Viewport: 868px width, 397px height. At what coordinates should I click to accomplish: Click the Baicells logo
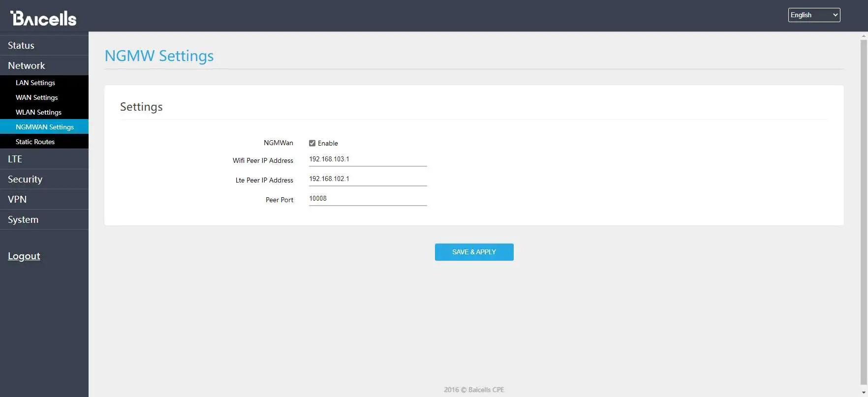pyautogui.click(x=43, y=18)
